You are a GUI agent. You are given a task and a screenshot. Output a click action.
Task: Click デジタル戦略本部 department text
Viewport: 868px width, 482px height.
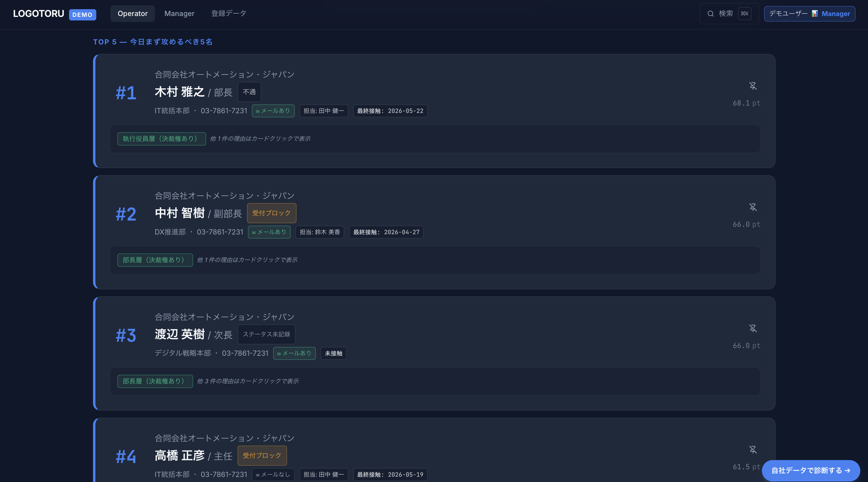point(182,353)
